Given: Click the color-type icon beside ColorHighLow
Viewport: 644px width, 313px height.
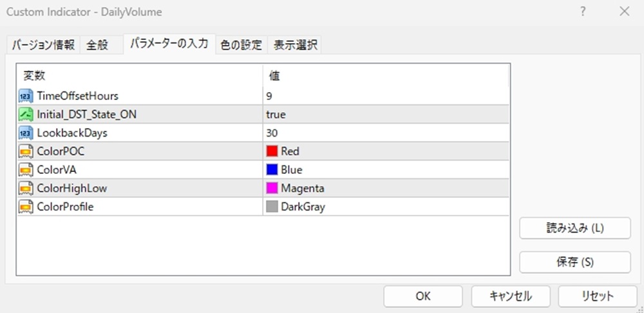Looking at the screenshot, I should 26,189.
